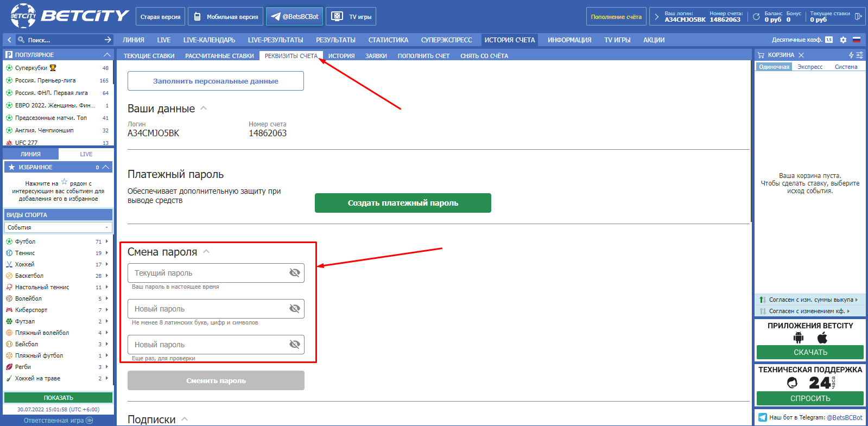Open basket settings sliders icon
Viewport: 868px width, 426px height.
coord(859,55)
